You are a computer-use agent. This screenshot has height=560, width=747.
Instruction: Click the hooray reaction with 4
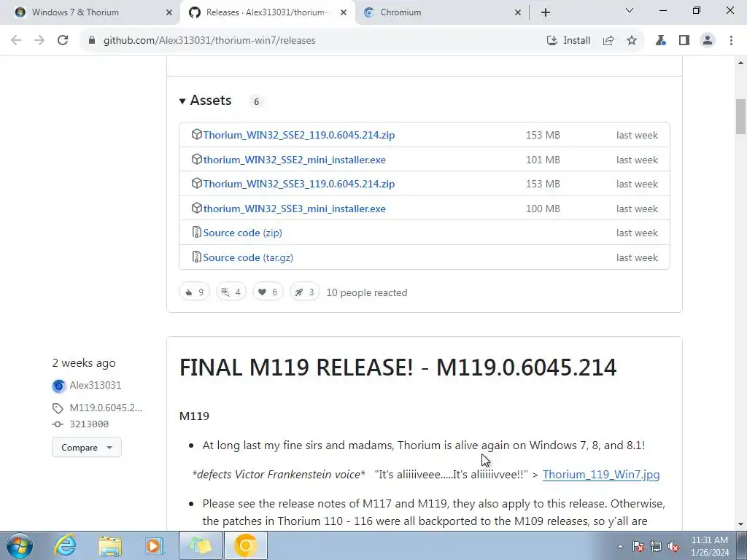231,292
